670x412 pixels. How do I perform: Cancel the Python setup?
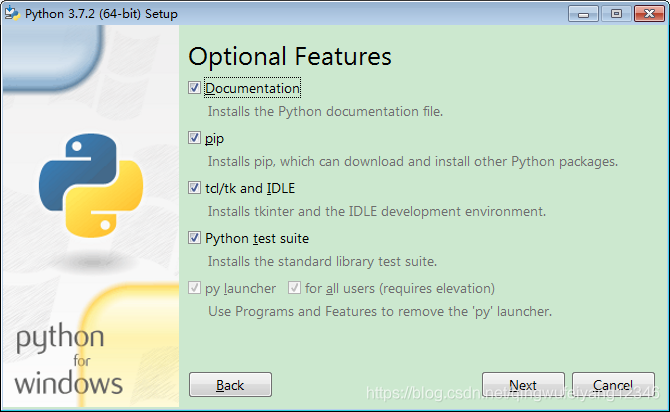click(x=613, y=385)
